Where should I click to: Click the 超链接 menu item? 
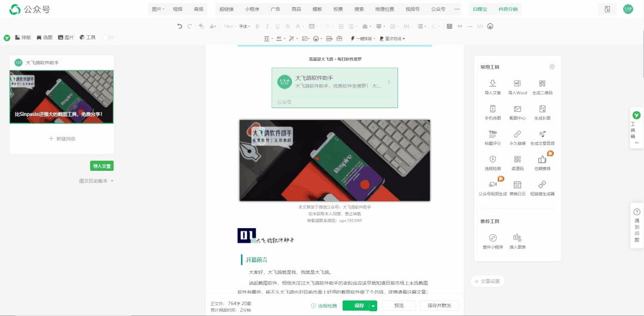click(x=226, y=9)
